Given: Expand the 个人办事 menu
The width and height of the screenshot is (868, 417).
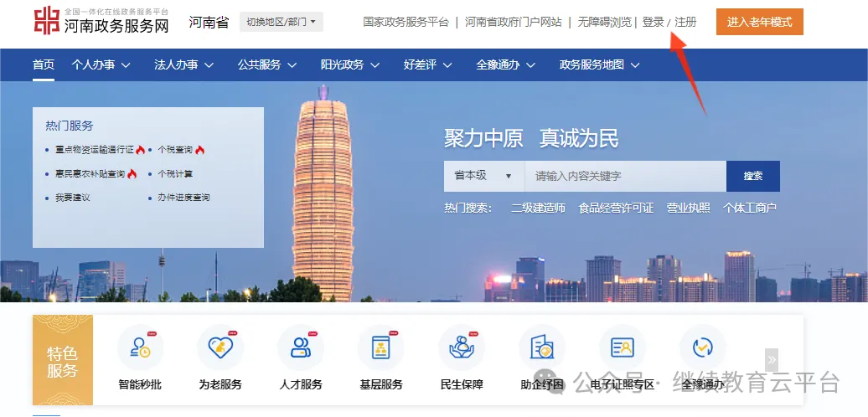Looking at the screenshot, I should pyautogui.click(x=101, y=64).
